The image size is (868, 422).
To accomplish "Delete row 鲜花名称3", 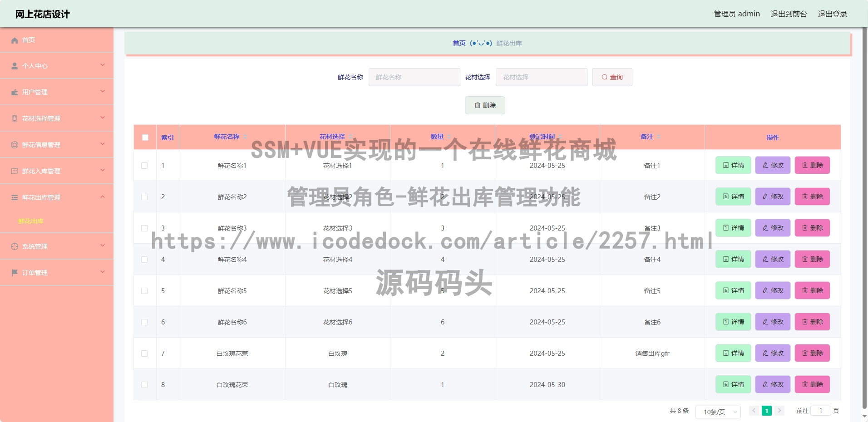I will pyautogui.click(x=812, y=228).
